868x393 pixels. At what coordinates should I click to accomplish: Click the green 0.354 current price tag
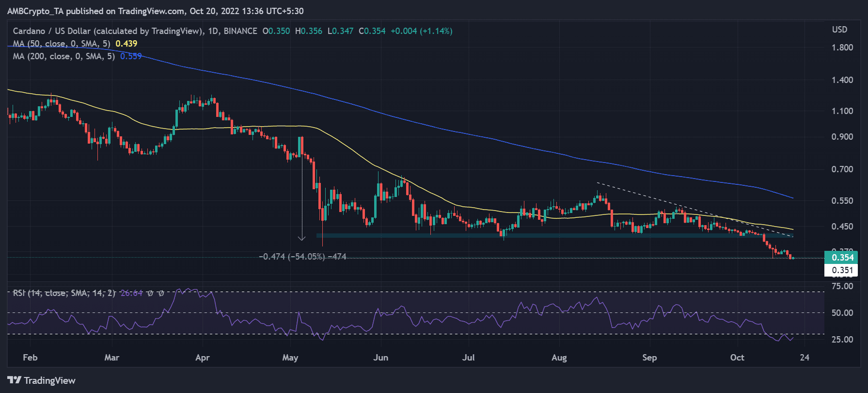841,258
